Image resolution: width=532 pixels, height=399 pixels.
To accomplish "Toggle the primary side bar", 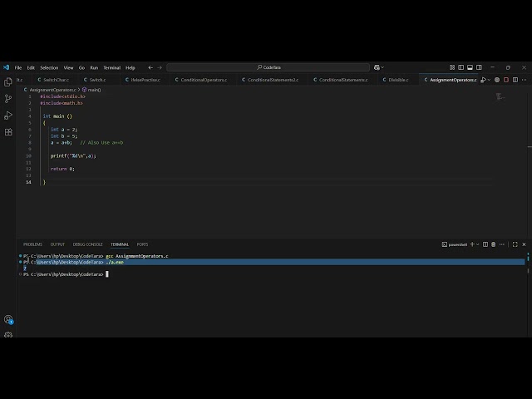I will [x=461, y=67].
